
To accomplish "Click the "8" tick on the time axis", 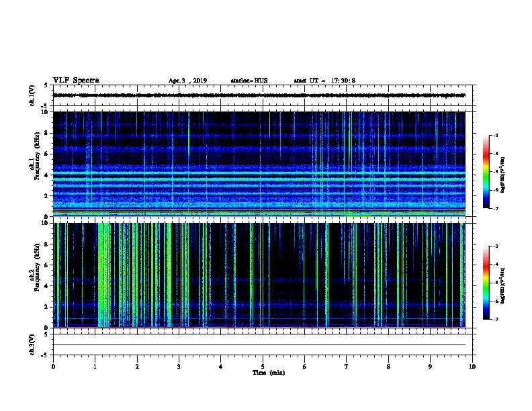I will (388, 367).
